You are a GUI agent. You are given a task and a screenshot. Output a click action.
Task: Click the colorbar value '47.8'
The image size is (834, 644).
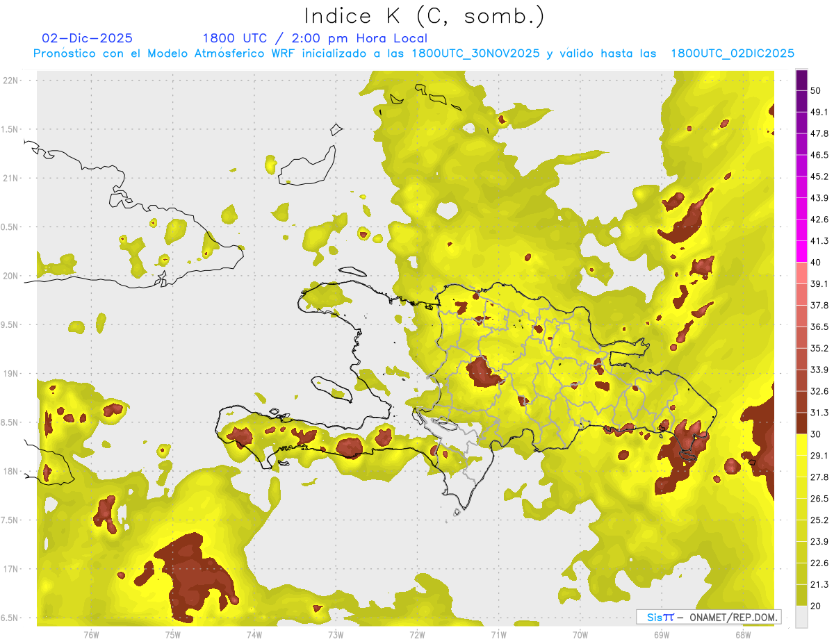[x=819, y=133]
